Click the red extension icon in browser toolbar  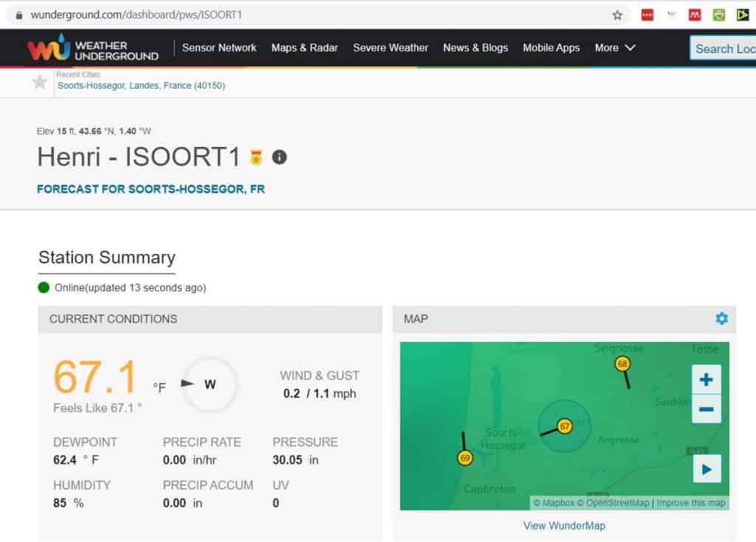(647, 15)
